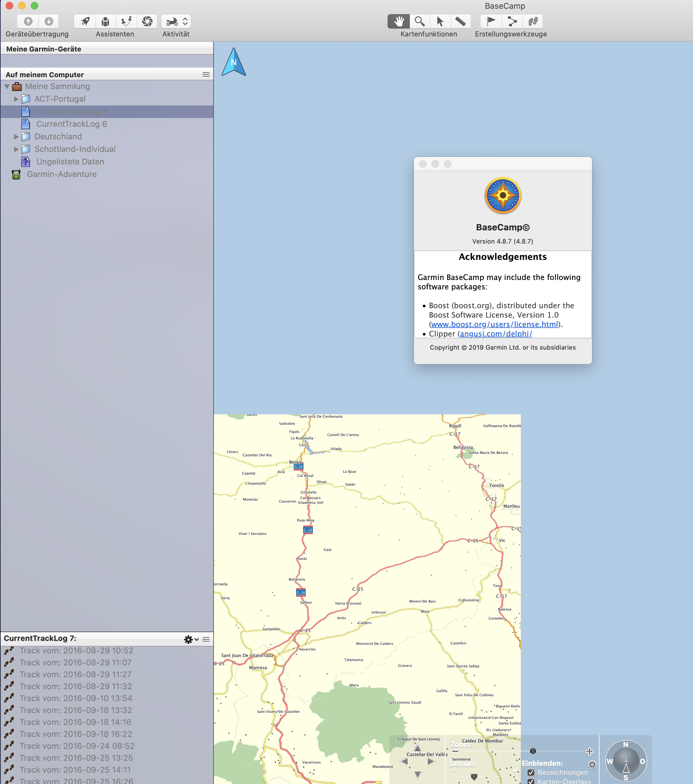Select the magnifier zoom tool

[420, 21]
